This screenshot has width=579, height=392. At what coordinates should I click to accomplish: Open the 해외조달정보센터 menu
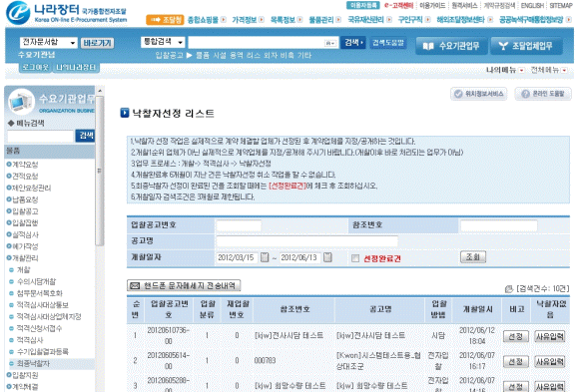(460, 20)
